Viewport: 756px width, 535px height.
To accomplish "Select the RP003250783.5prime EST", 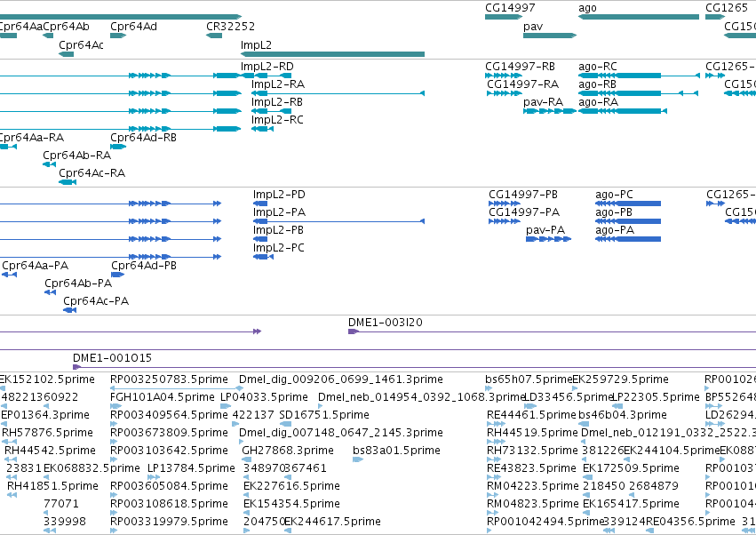I will 177,387.
